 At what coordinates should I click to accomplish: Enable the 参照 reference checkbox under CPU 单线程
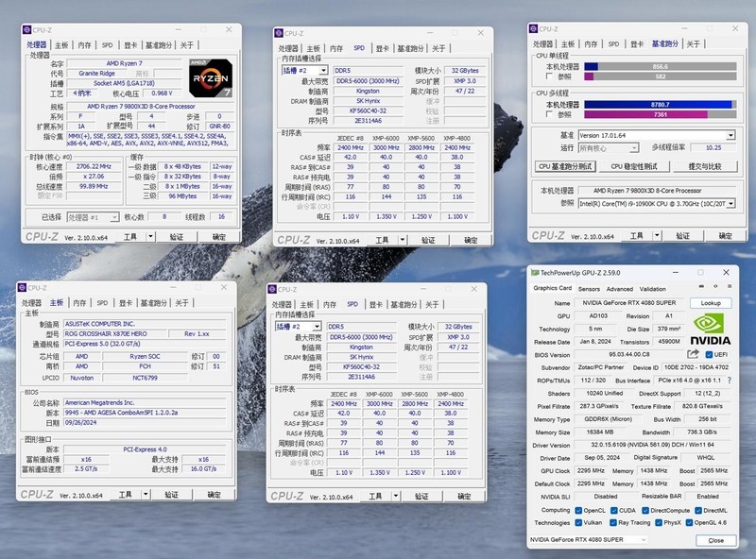[x=549, y=76]
